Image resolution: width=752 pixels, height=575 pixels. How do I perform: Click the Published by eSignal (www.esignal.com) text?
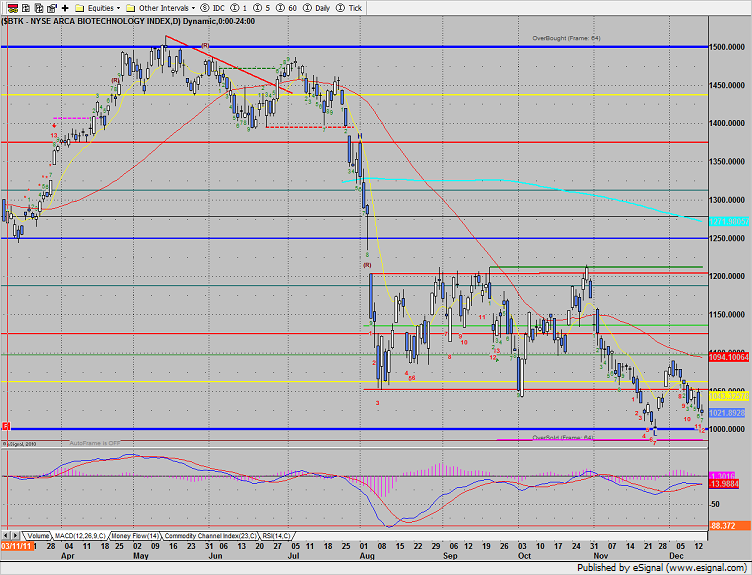click(x=662, y=568)
